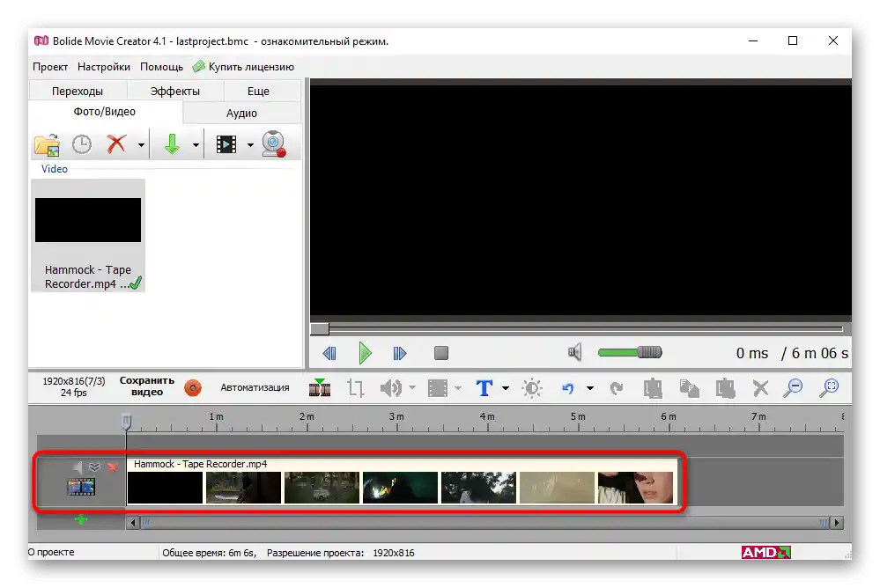Image resolution: width=880 pixels, height=588 pixels.
Task: Expand dropdown beside film frame tool
Action: [458, 387]
